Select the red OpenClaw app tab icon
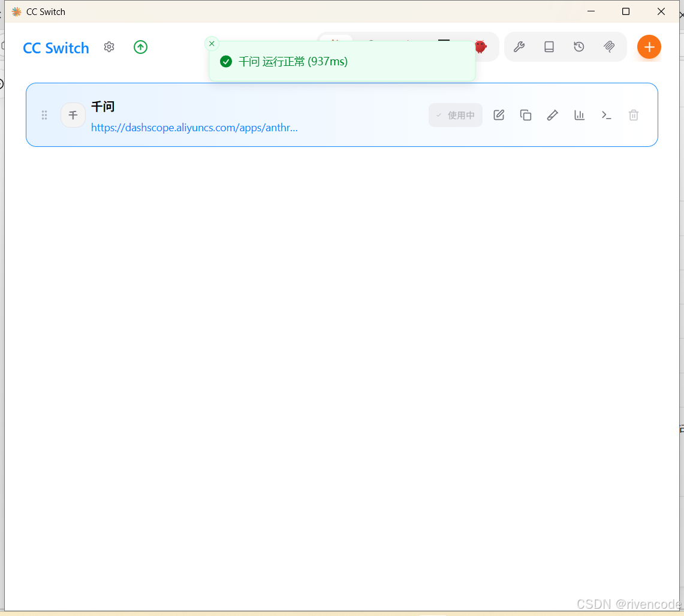The image size is (684, 616). (x=481, y=47)
